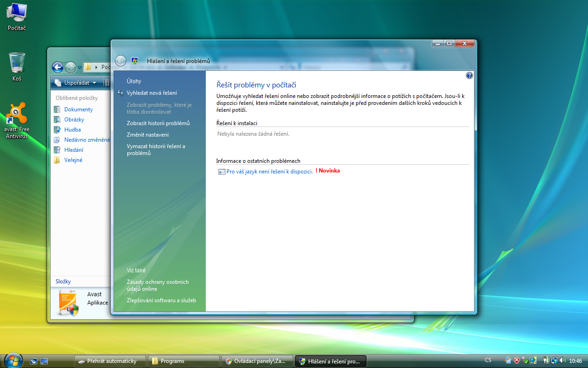Image resolution: width=588 pixels, height=368 pixels.
Task: Maximize the Hlášení a řešení problémů window
Action: coord(449,43)
